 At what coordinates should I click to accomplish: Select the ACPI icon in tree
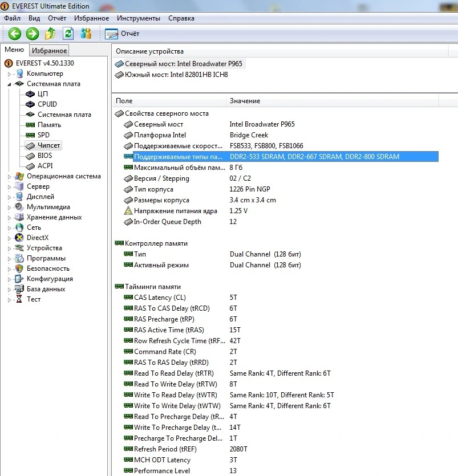[30, 166]
